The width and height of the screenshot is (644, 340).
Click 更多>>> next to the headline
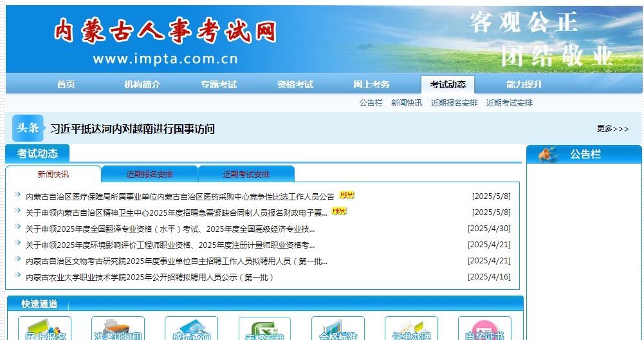coord(612,129)
